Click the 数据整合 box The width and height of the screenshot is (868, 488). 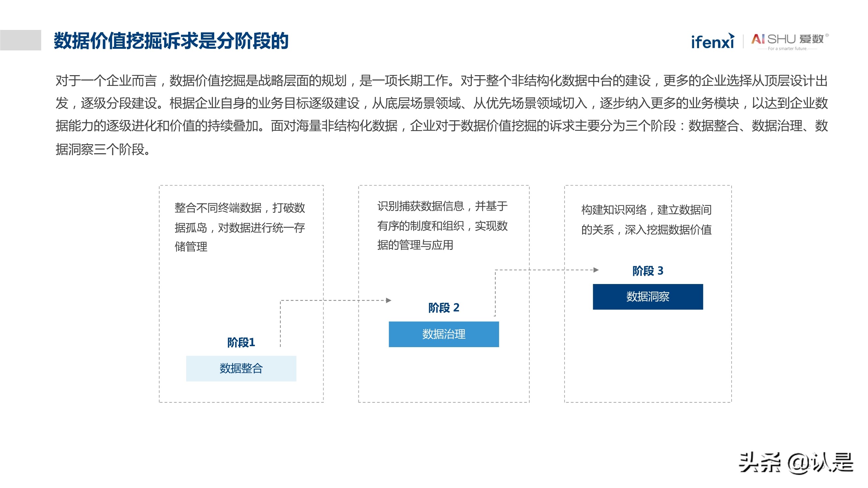click(x=241, y=369)
